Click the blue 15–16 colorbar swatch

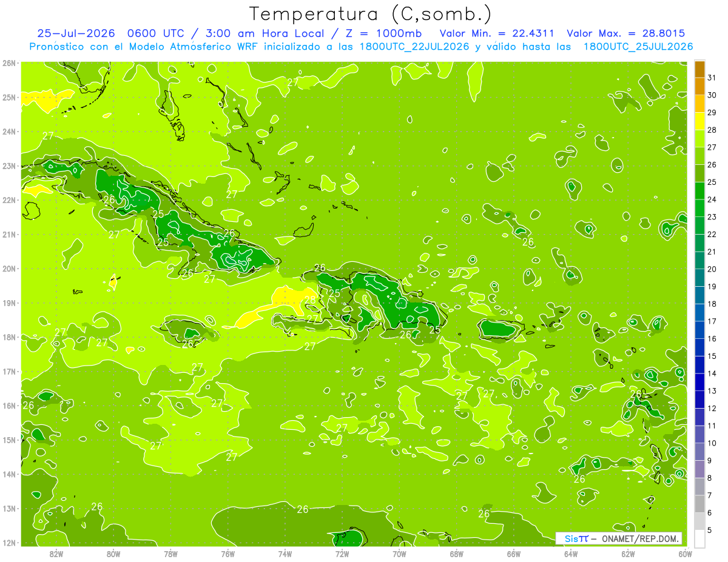699,347
